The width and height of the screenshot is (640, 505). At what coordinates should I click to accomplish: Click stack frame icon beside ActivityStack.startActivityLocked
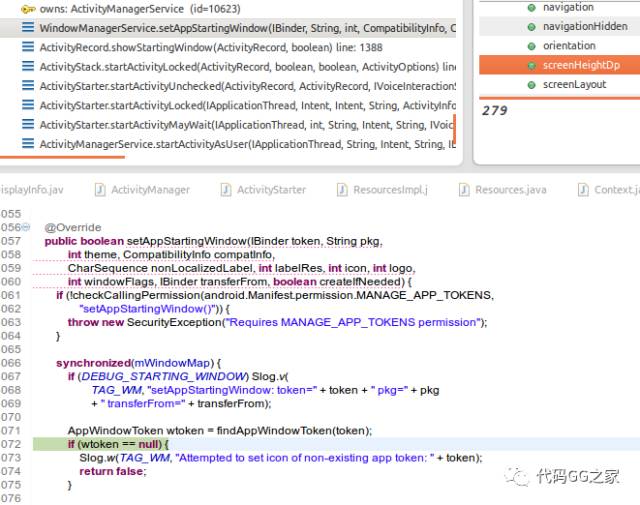[28, 66]
